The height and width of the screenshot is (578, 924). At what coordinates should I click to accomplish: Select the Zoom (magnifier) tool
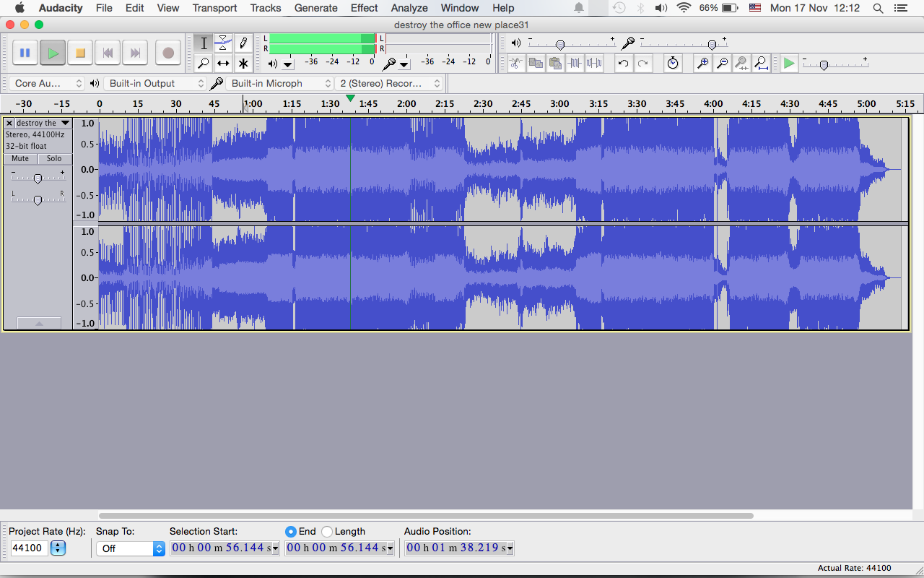point(204,64)
